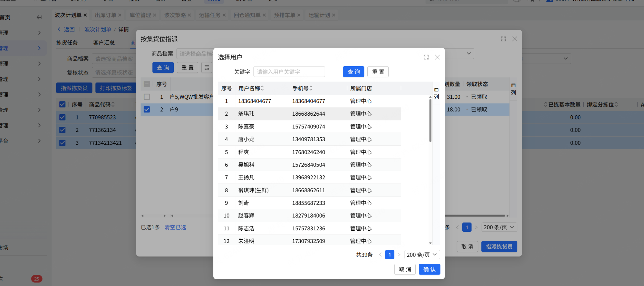The image size is (644, 286).
Task: Open the 200 条/页 page-size dropdown in 按集货位指派
Action: (x=499, y=227)
